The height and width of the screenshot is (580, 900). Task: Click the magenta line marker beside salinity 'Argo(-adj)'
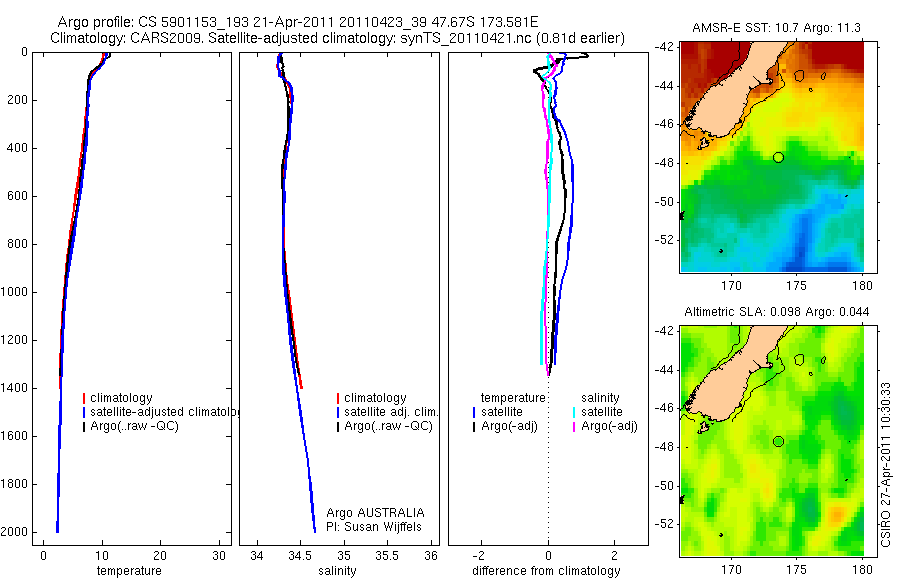[x=574, y=427]
